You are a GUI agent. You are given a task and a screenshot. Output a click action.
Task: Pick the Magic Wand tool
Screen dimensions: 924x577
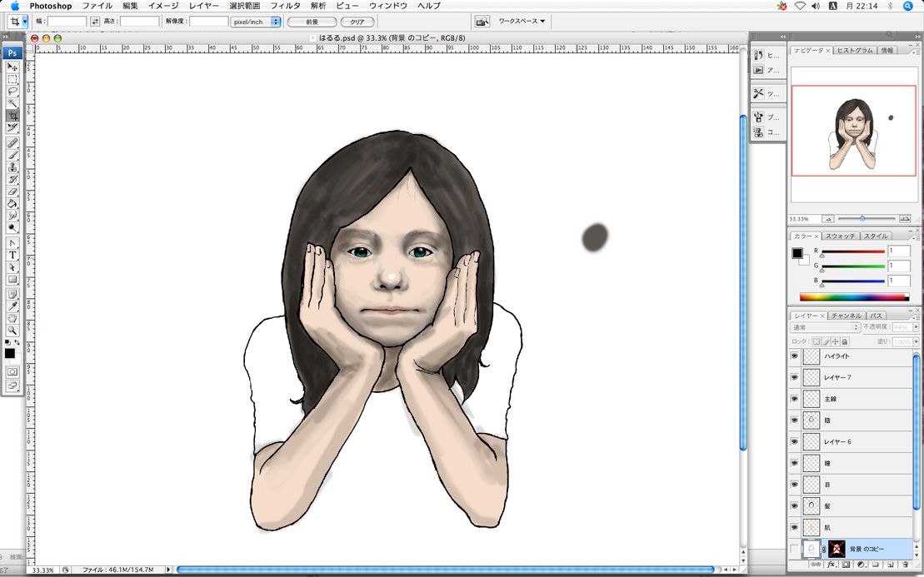pos(12,103)
